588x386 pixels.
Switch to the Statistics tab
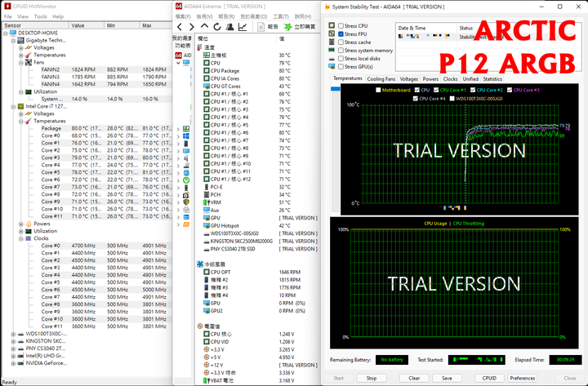click(x=492, y=78)
